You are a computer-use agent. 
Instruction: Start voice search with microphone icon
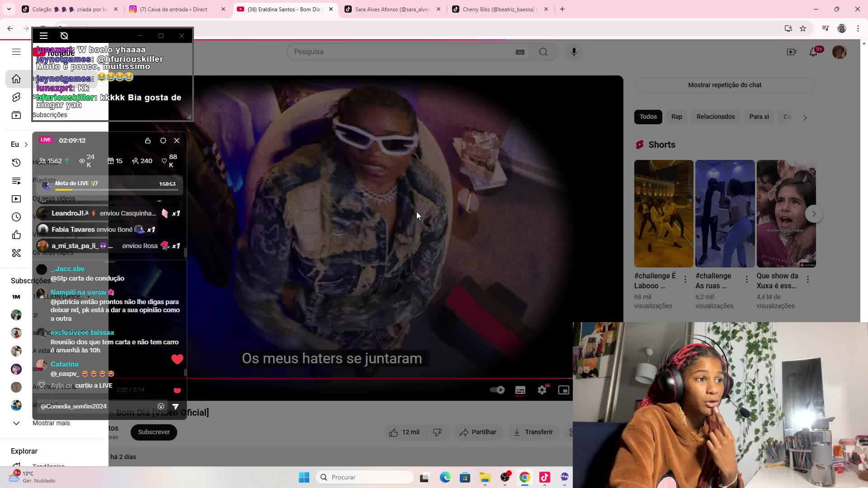click(x=574, y=52)
